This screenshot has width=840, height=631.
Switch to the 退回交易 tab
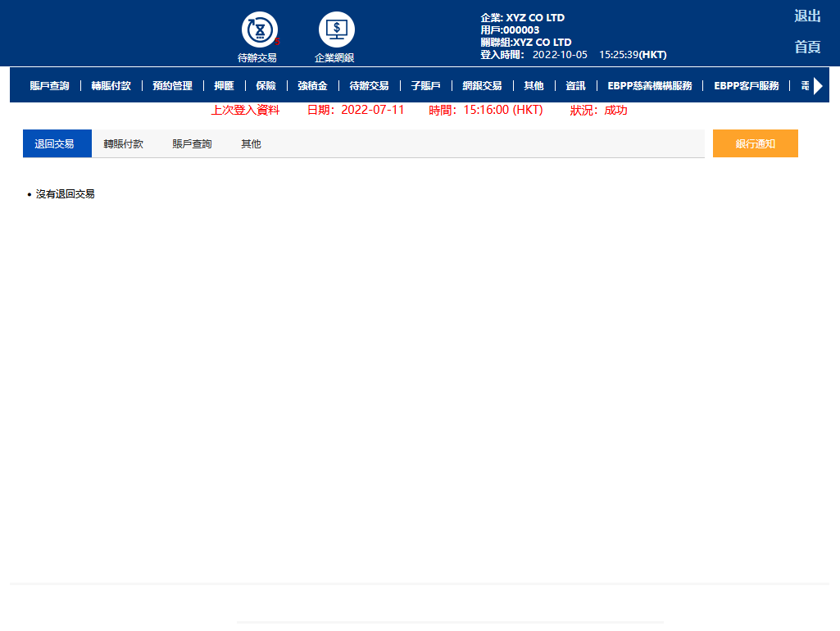[54, 144]
